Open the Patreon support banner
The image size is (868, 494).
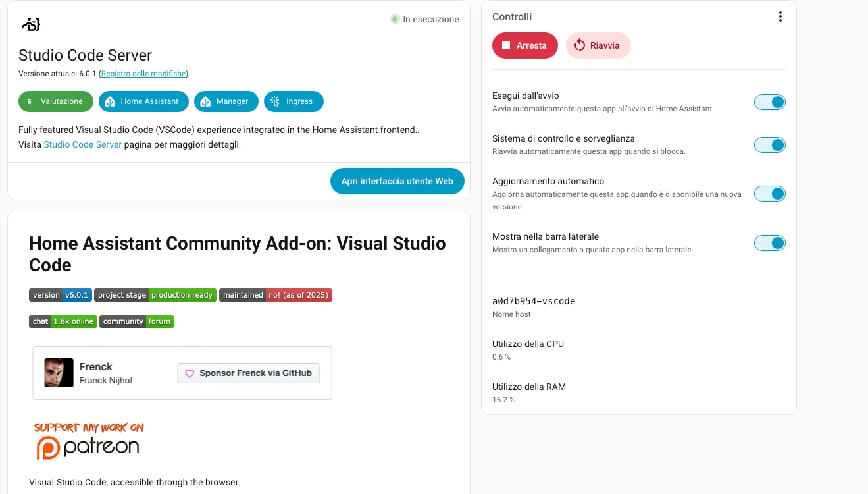(89, 440)
